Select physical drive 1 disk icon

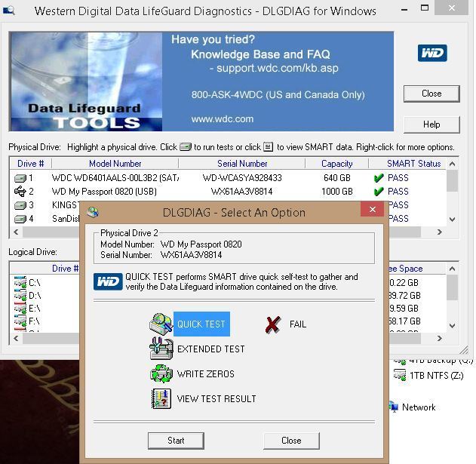20,178
